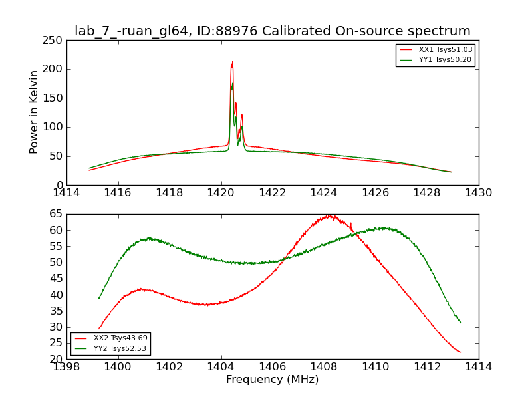
Task: Click the plot title mentioning ID:88976
Action: [x=273, y=31]
